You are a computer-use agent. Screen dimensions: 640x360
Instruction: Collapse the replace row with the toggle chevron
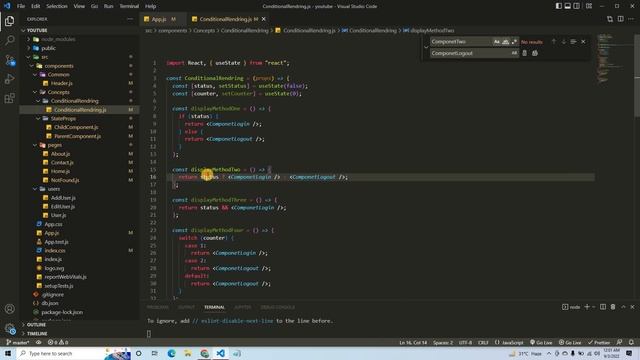click(x=426, y=47)
